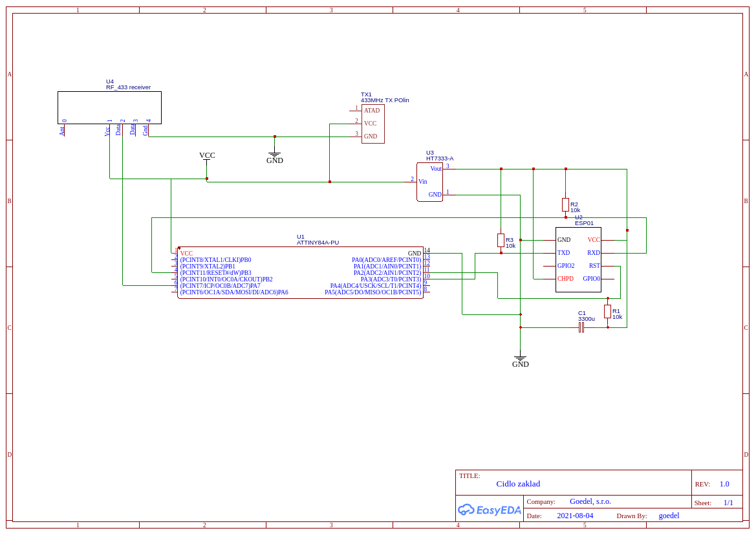This screenshot has height=535, width=756.
Task: Click the 'Gnd' pin on RF receiver
Action: click(145, 131)
